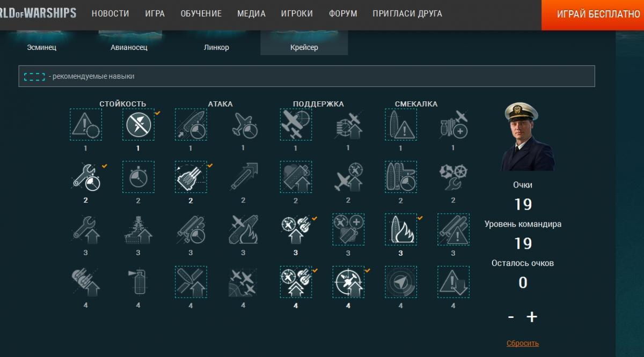Open the ИГРОКИ menu
The width and height of the screenshot is (644, 357).
tap(297, 14)
